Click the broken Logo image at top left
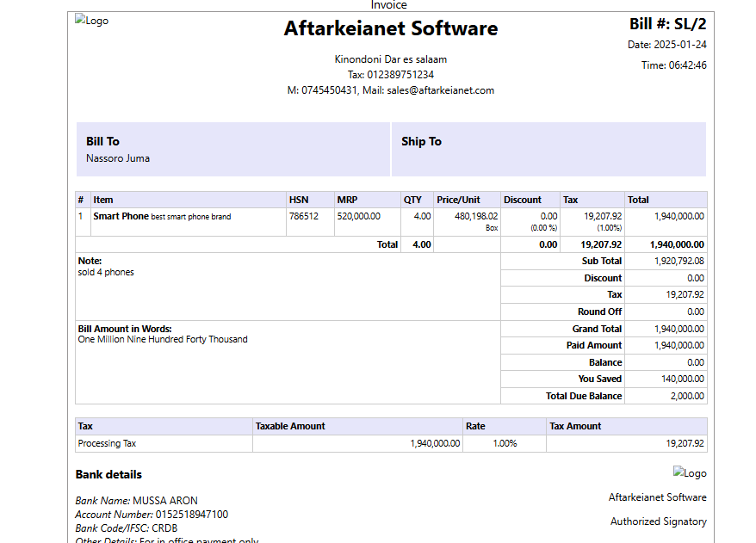This screenshot has height=543, width=756. 91,21
